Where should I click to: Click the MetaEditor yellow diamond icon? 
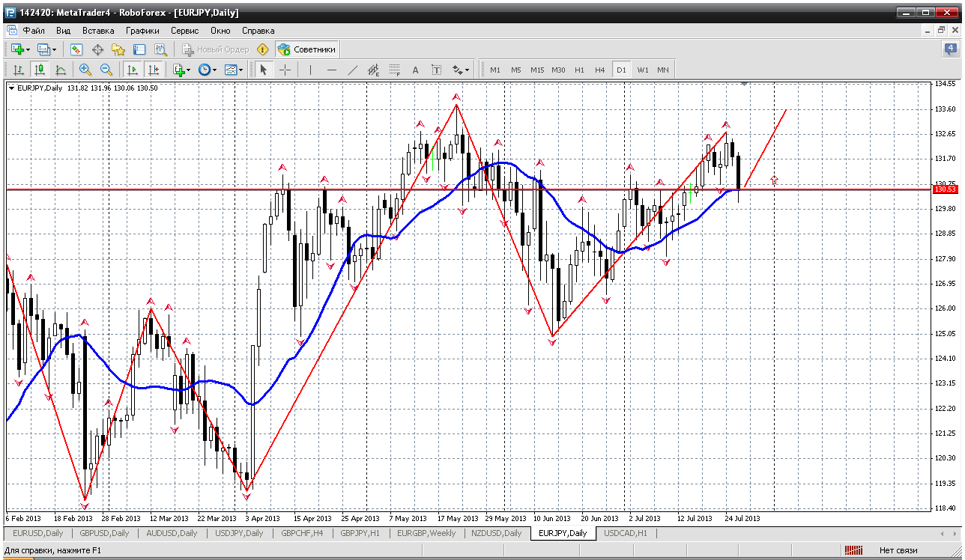[262, 49]
